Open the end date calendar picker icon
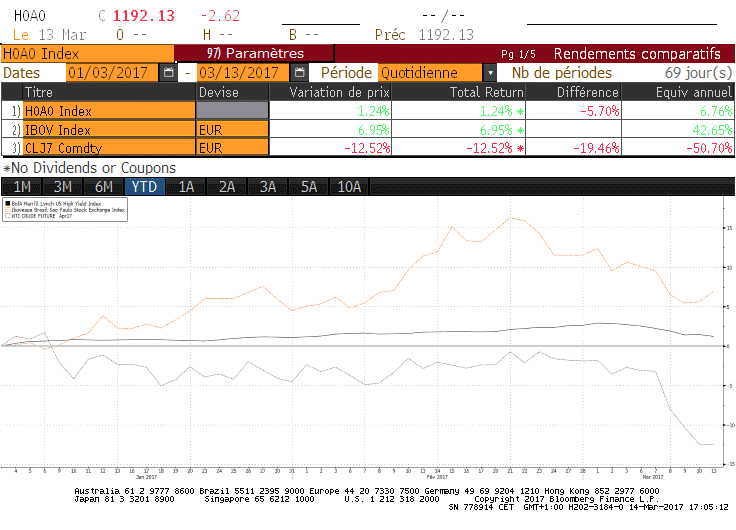 point(299,73)
